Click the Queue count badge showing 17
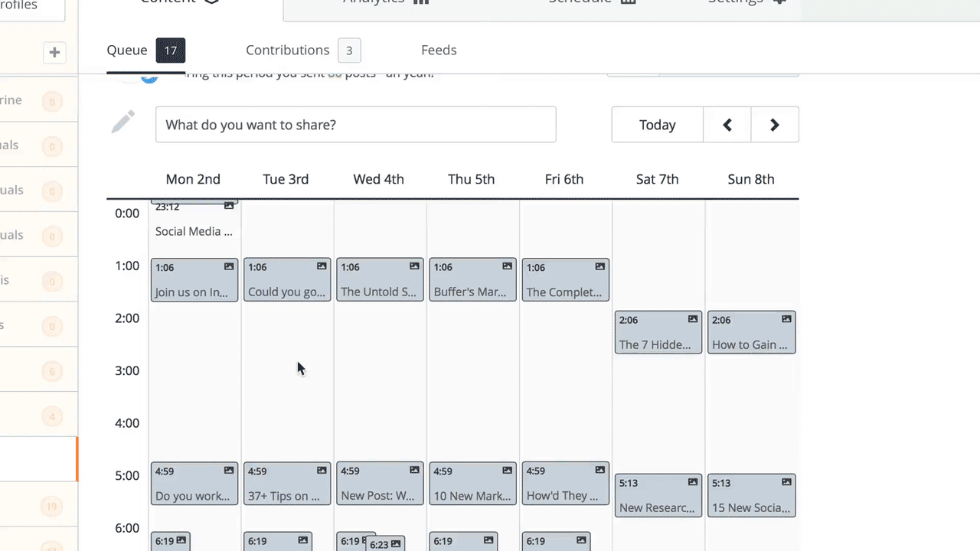Viewport: 980px width, 551px height. coord(170,50)
